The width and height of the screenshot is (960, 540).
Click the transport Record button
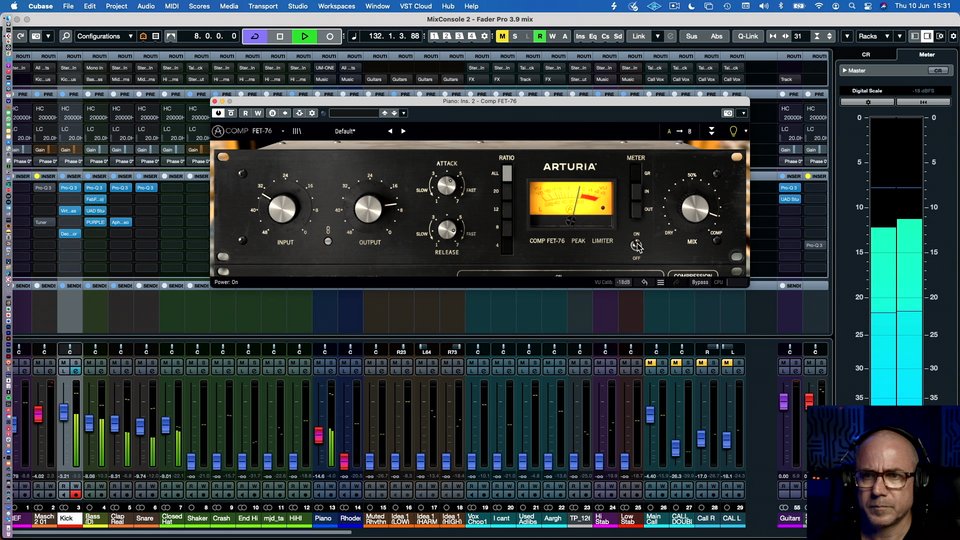(x=329, y=36)
